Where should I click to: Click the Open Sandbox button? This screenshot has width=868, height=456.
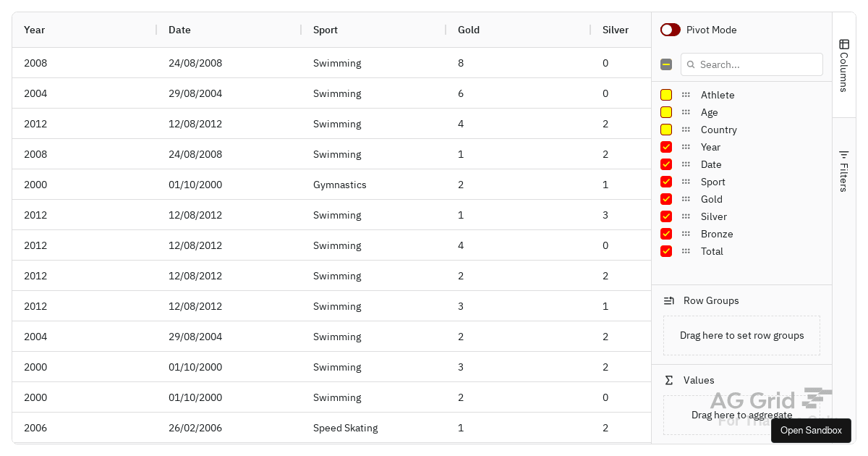coord(811,430)
